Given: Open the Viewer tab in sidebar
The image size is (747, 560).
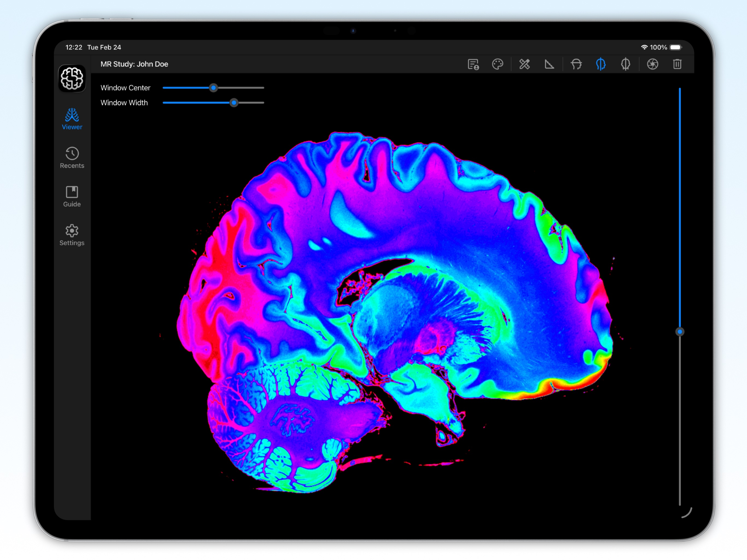Looking at the screenshot, I should (x=72, y=119).
